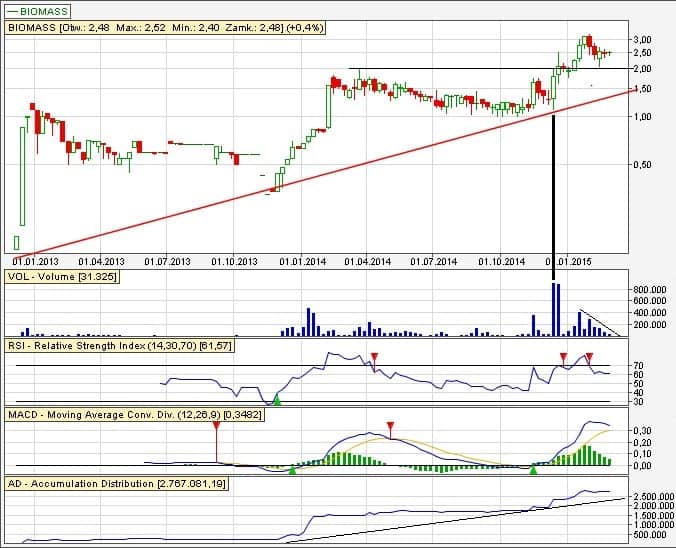Click first green buy triangle on MACD

[x=293, y=469]
